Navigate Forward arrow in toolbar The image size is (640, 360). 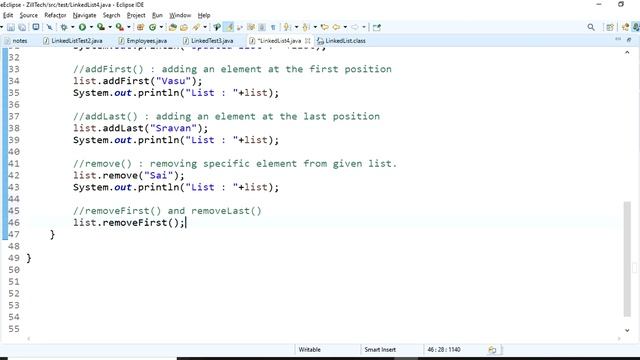(355, 27)
